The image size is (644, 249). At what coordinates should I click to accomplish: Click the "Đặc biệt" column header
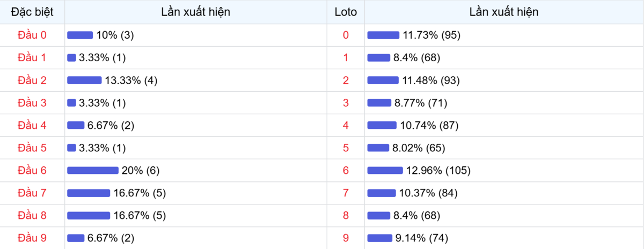[32, 12]
